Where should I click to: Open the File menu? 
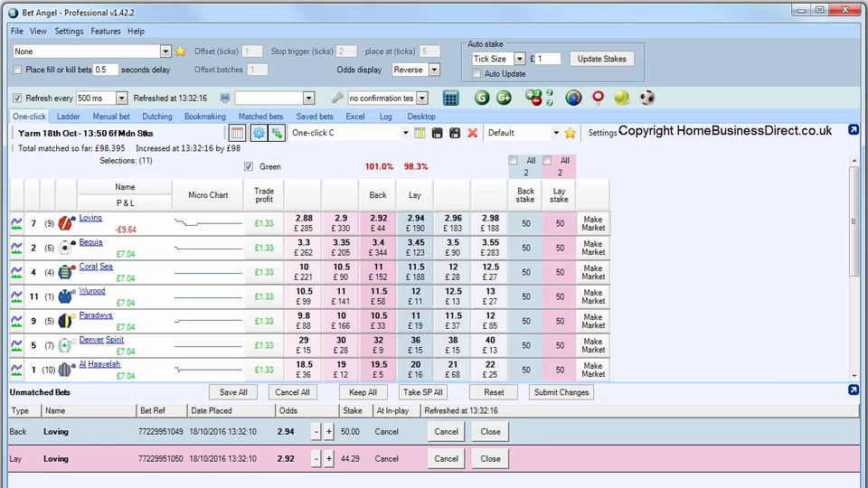coord(17,31)
